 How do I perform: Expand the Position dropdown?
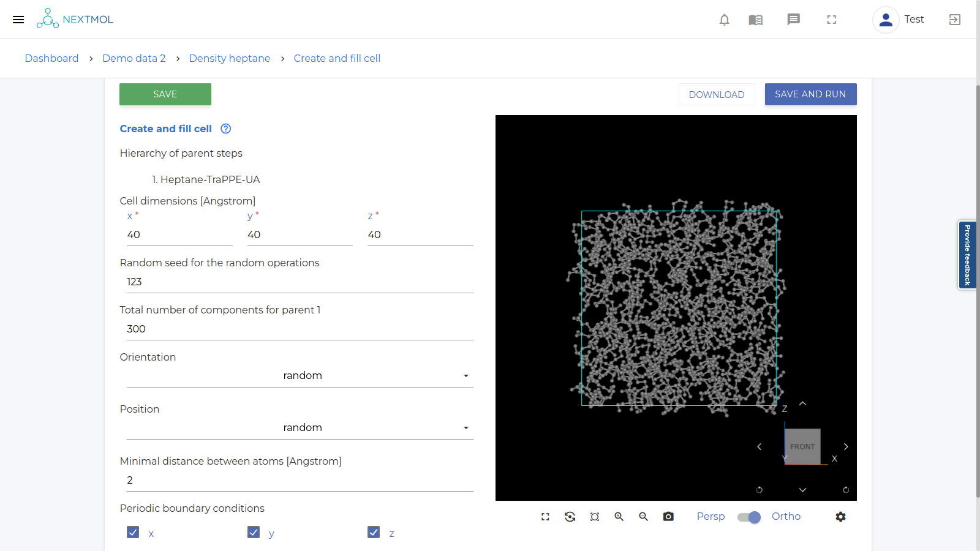tap(300, 427)
